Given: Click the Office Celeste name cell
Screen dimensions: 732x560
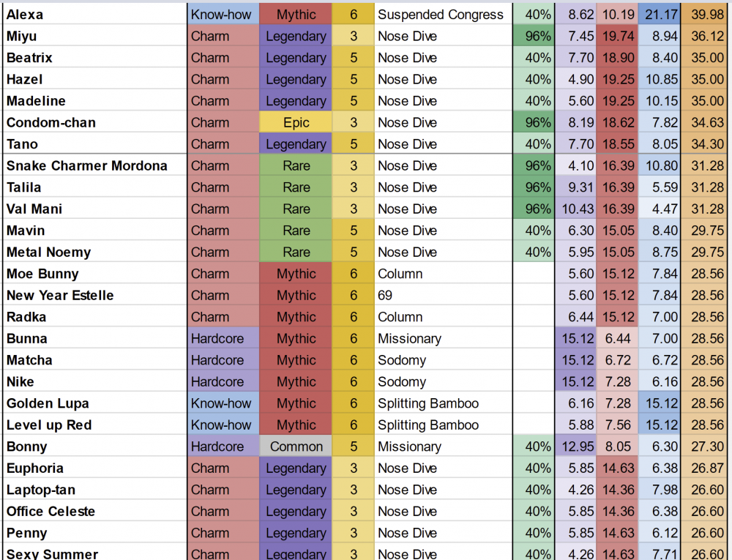Looking at the screenshot, I should (94, 512).
